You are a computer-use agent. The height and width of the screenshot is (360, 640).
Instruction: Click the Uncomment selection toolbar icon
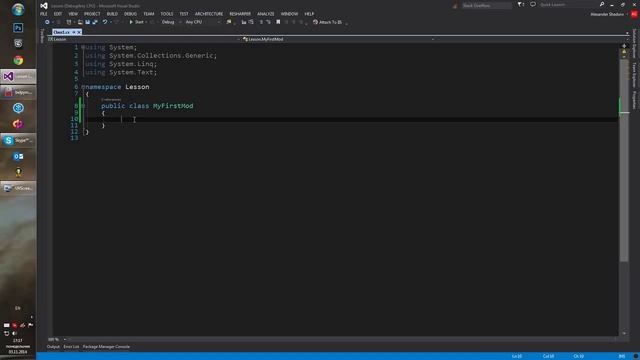pos(251,22)
